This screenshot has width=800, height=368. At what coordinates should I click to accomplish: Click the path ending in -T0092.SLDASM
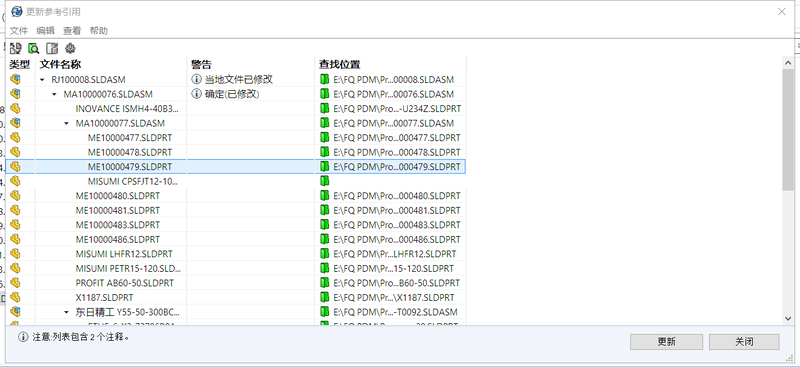[395, 312]
